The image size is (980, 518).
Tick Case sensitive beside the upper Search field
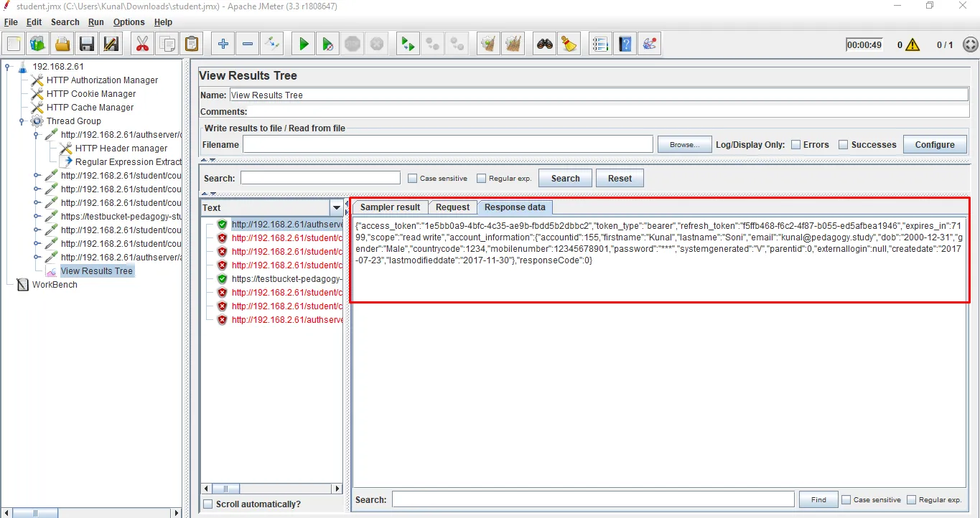[412, 179]
